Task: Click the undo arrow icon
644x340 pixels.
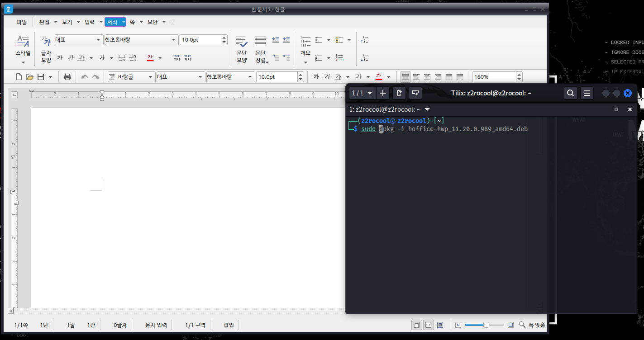Action: [85, 77]
